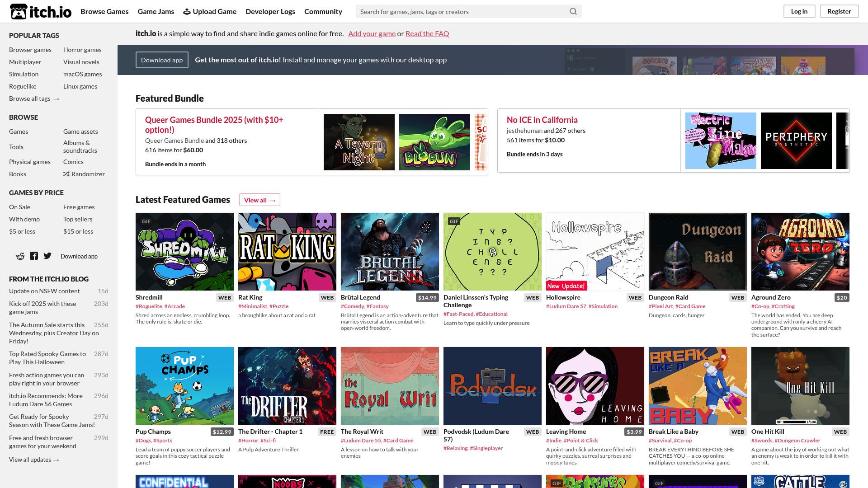Open View all updates link
Image resolution: width=868 pixels, height=488 pixels.
click(34, 460)
